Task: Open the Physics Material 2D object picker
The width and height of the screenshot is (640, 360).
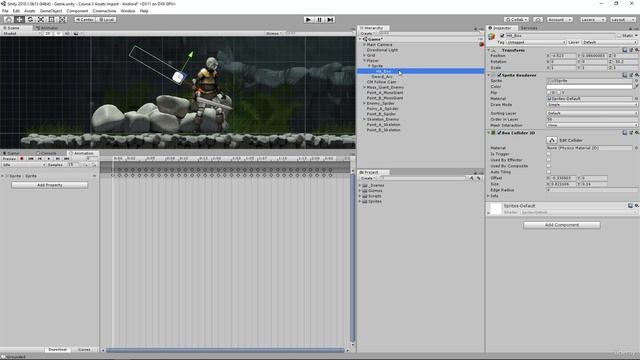Action: coord(636,148)
